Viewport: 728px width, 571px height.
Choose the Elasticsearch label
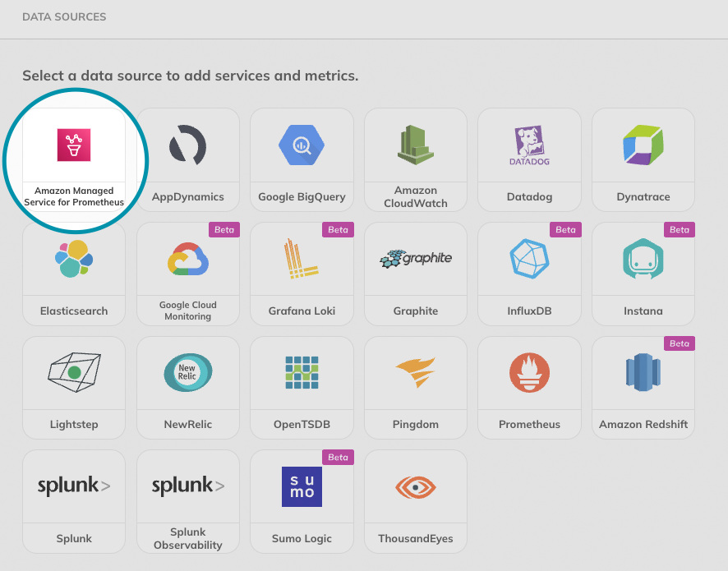[74, 311]
